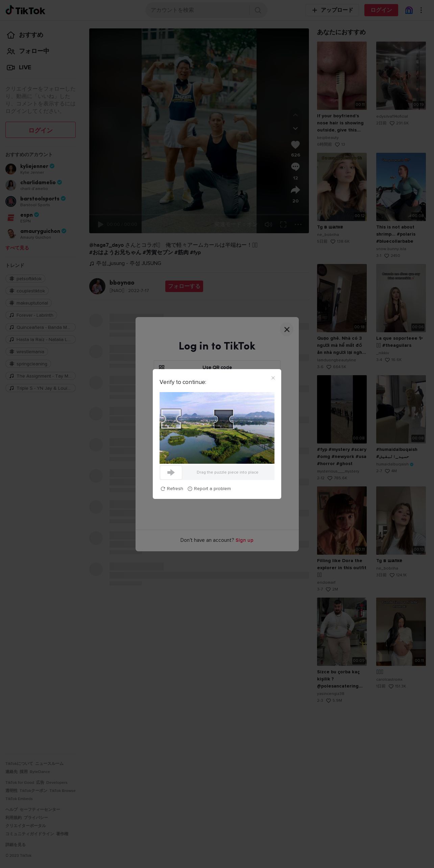434x868 pixels.
Task: Refresh the captcha puzzle
Action: click(x=172, y=489)
